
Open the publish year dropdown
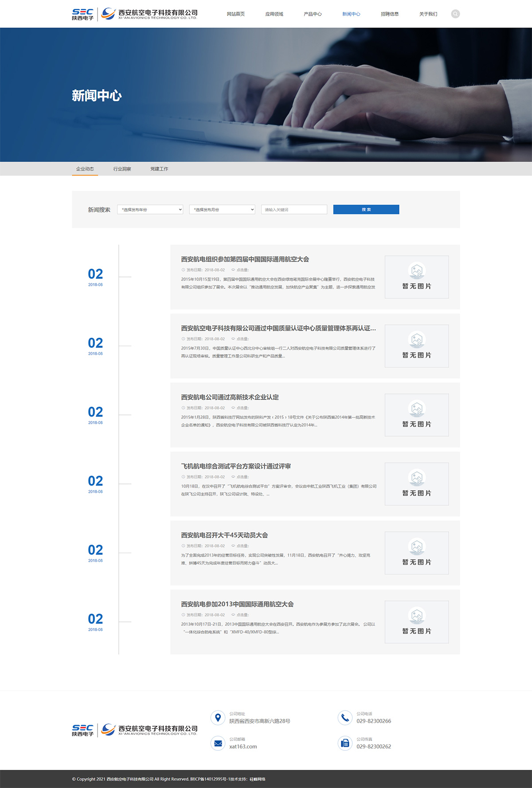[150, 210]
